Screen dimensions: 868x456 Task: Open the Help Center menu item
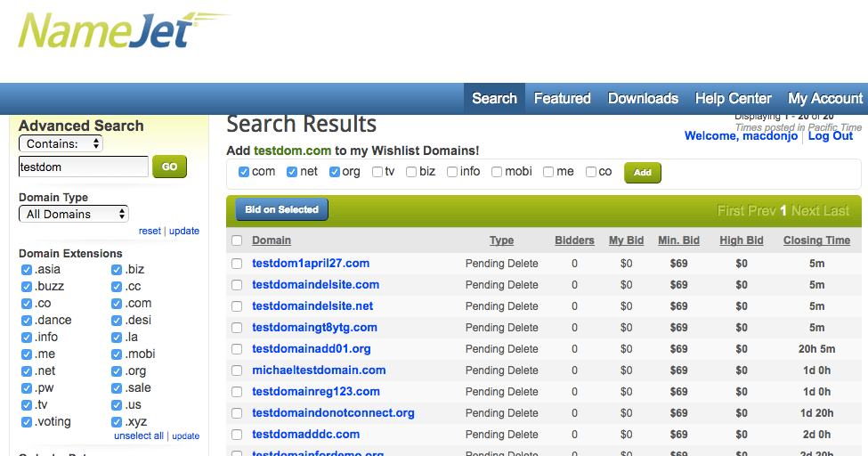pyautogui.click(x=733, y=98)
